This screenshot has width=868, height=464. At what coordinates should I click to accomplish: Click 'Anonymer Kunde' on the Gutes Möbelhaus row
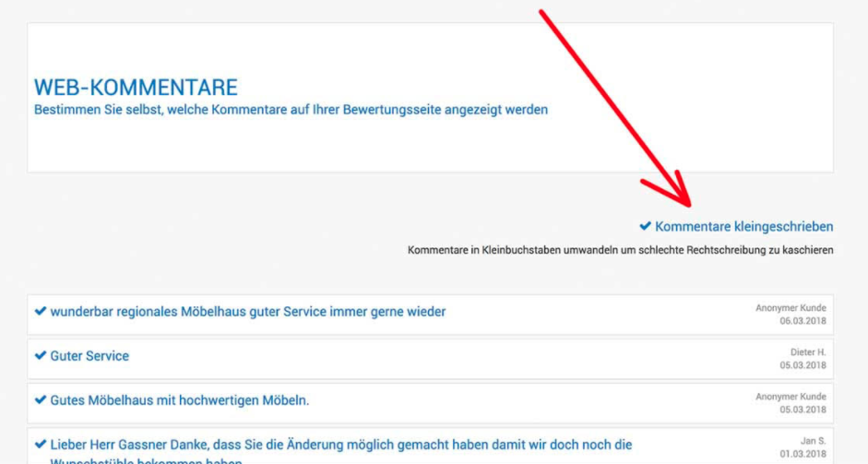point(791,397)
